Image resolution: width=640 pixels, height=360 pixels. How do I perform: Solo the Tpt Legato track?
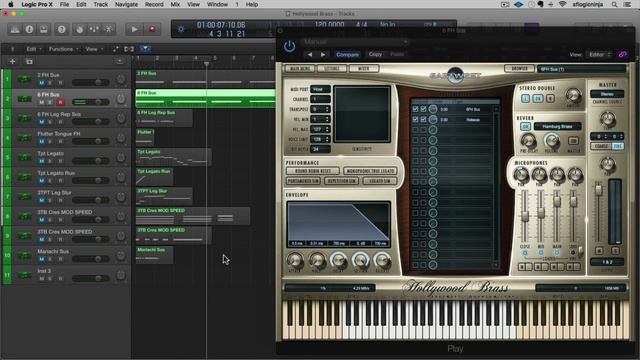pos(51,161)
